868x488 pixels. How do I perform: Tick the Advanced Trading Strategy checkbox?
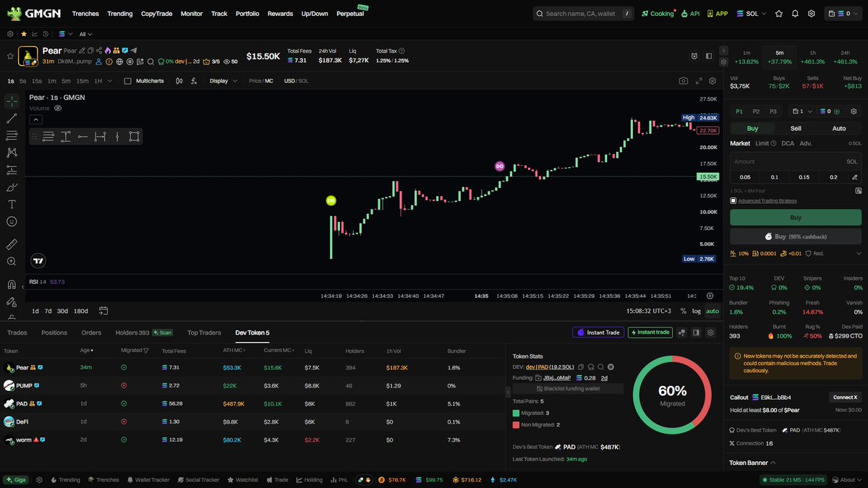click(x=733, y=200)
